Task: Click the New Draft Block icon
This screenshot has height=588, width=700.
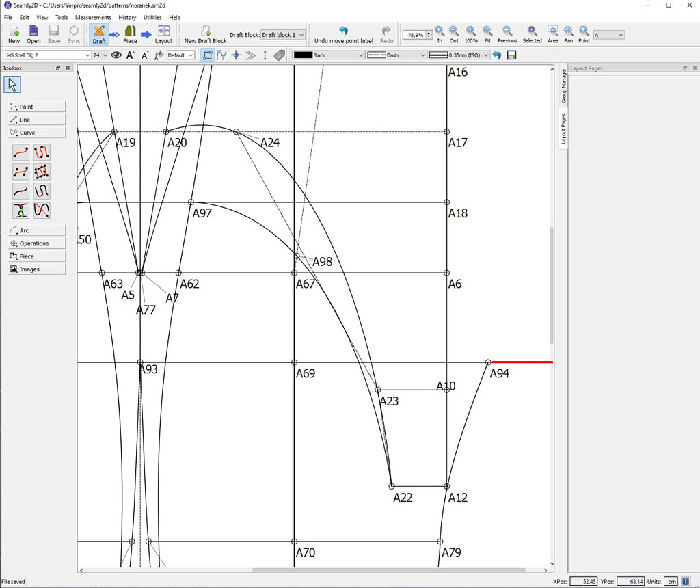Action: pyautogui.click(x=204, y=34)
